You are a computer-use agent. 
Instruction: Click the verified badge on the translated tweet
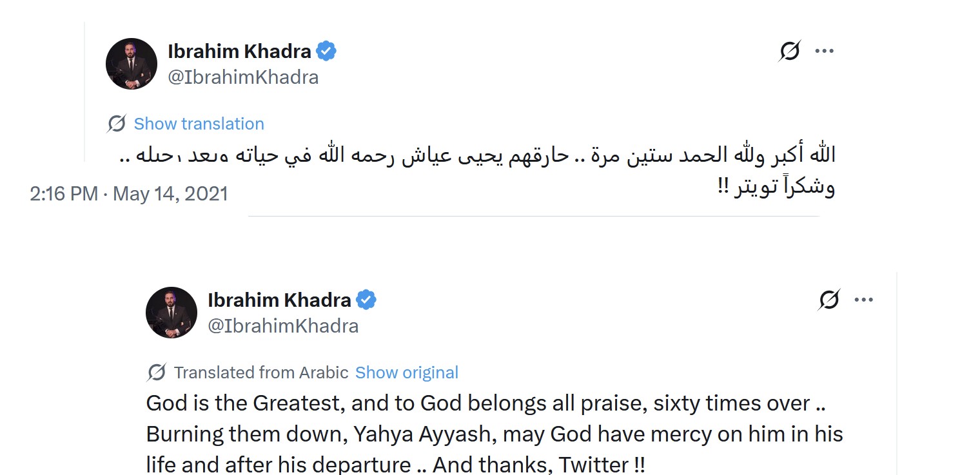pos(366,300)
